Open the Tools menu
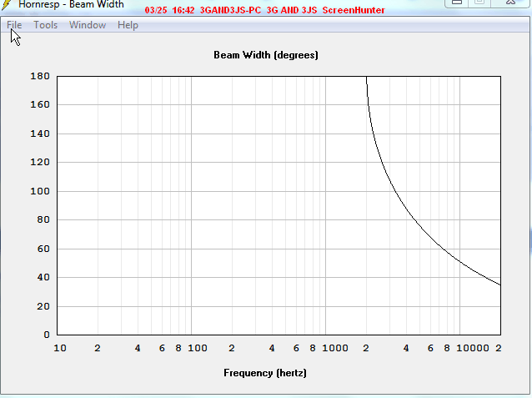The image size is (532, 398). click(x=46, y=25)
